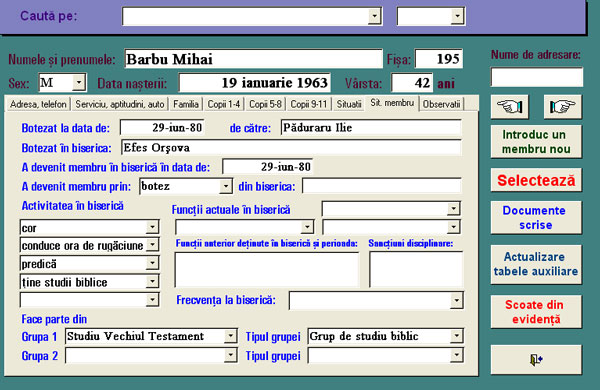Select the Copii 5-8 tab
Image resolution: width=600 pixels, height=390 pixels.
(265, 104)
